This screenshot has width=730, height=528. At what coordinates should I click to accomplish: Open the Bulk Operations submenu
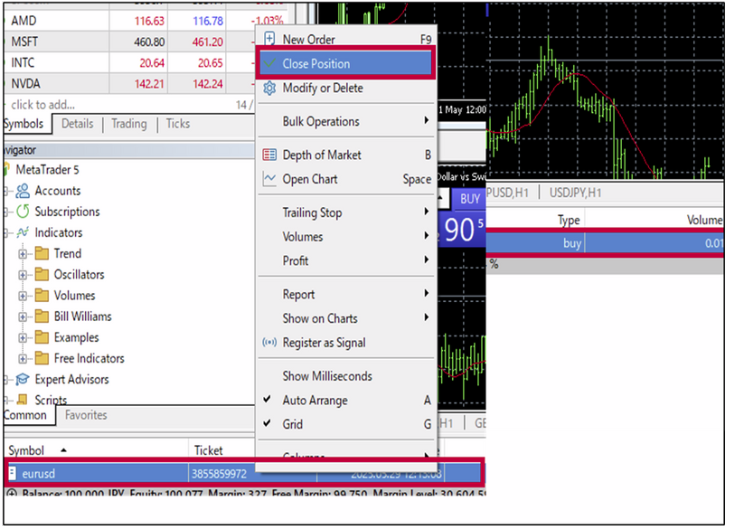(x=346, y=122)
